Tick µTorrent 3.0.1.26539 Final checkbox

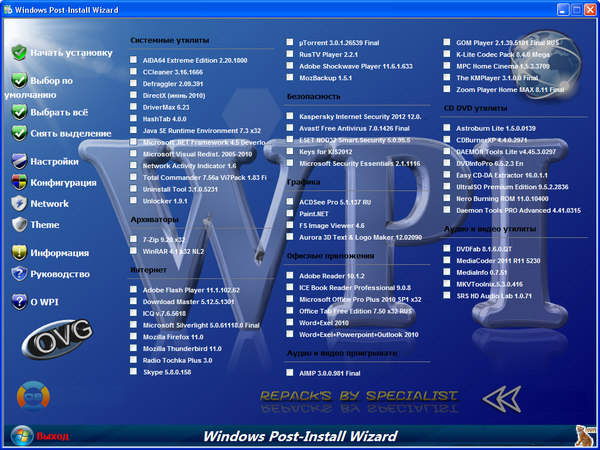(x=290, y=42)
